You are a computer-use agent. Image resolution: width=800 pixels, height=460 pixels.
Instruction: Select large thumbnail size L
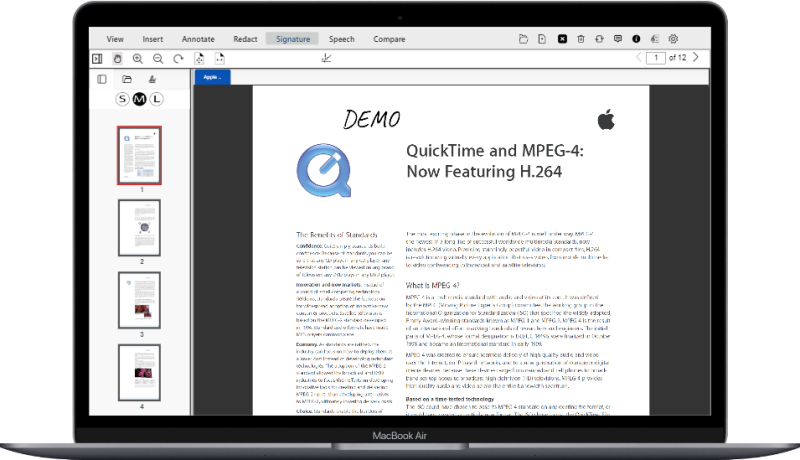click(x=156, y=98)
